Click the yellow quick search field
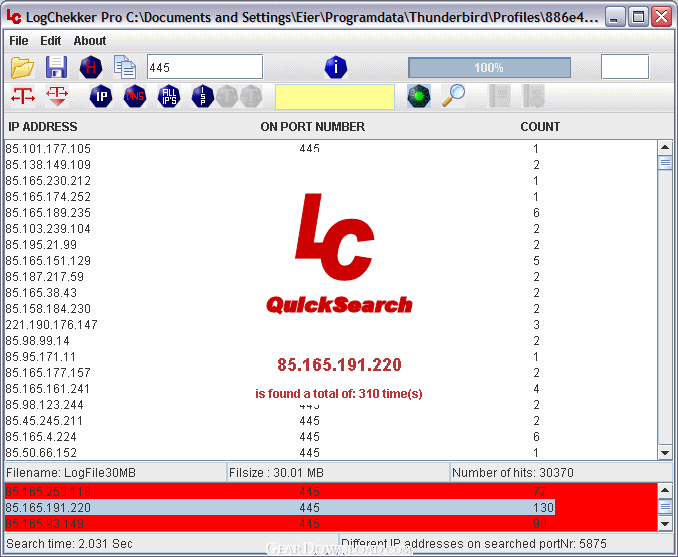Image resolution: width=678 pixels, height=557 pixels. click(x=335, y=97)
